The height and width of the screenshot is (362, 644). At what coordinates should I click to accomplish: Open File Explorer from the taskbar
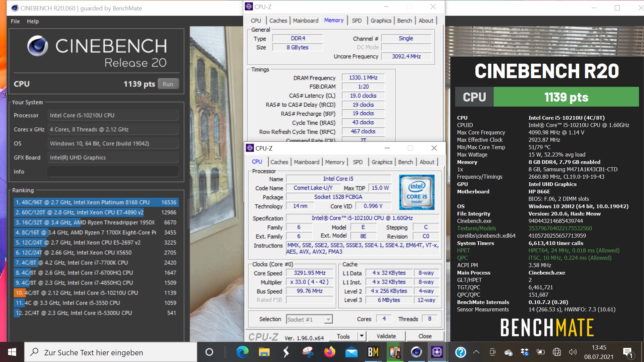[x=264, y=352]
